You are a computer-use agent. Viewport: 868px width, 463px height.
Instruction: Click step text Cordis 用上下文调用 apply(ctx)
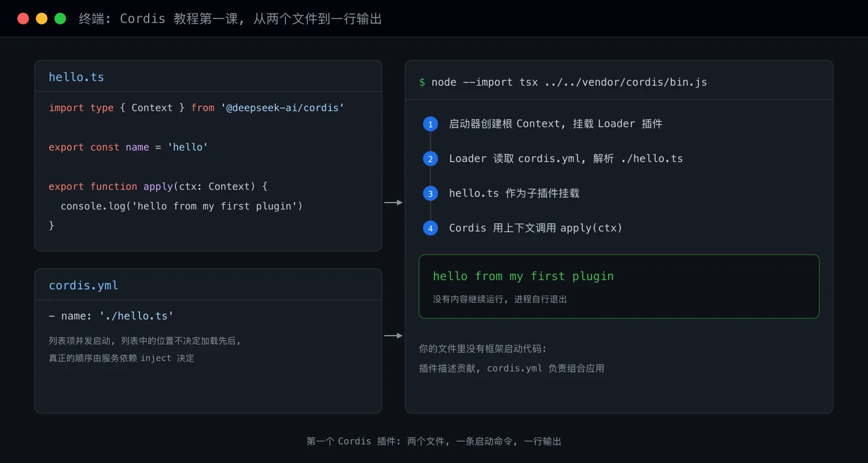point(535,228)
